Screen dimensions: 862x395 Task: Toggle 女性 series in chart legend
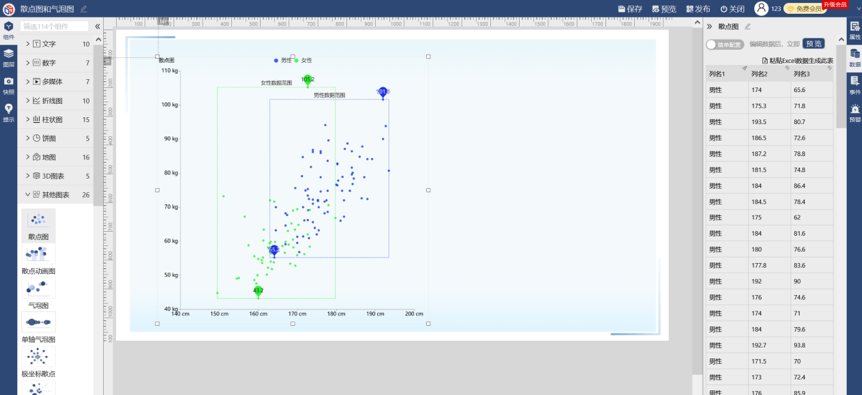303,60
